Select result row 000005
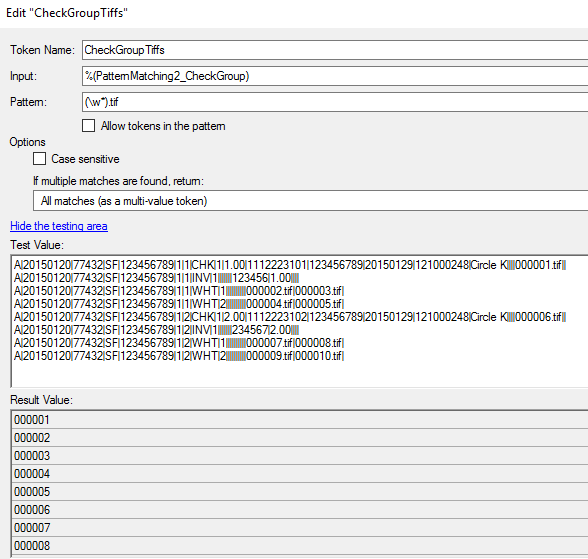The image size is (588, 559). pyautogui.click(x=300, y=492)
